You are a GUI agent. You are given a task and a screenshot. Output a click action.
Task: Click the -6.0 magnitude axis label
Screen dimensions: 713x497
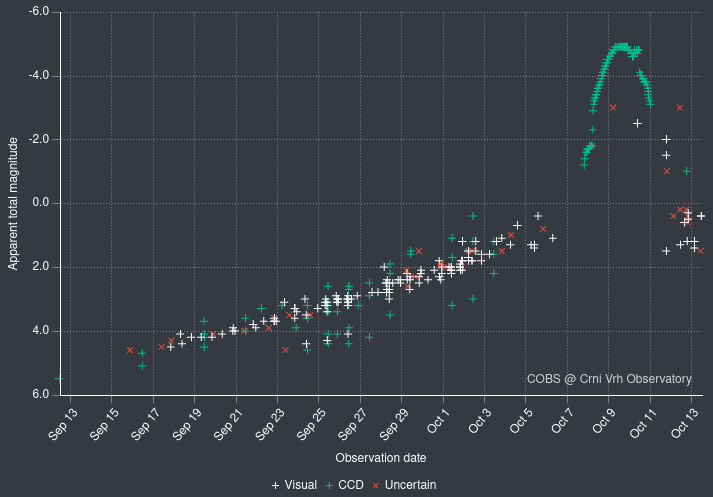39,11
